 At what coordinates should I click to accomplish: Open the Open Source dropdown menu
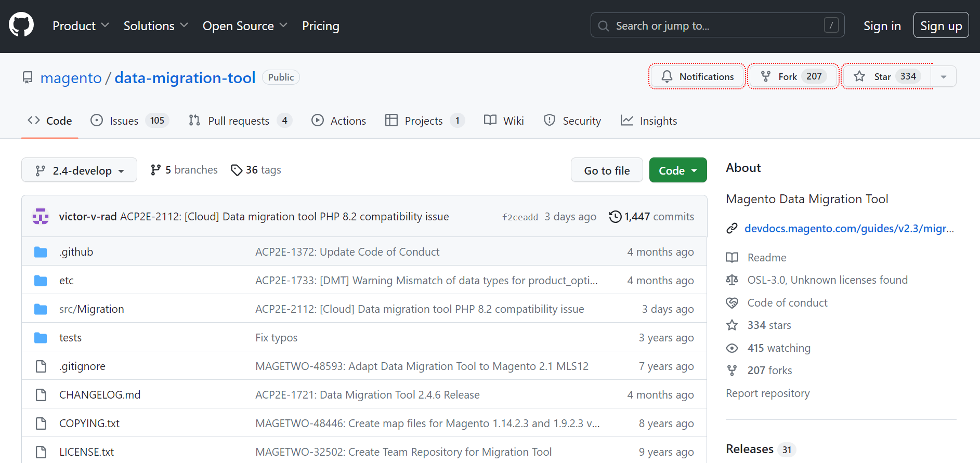245,25
